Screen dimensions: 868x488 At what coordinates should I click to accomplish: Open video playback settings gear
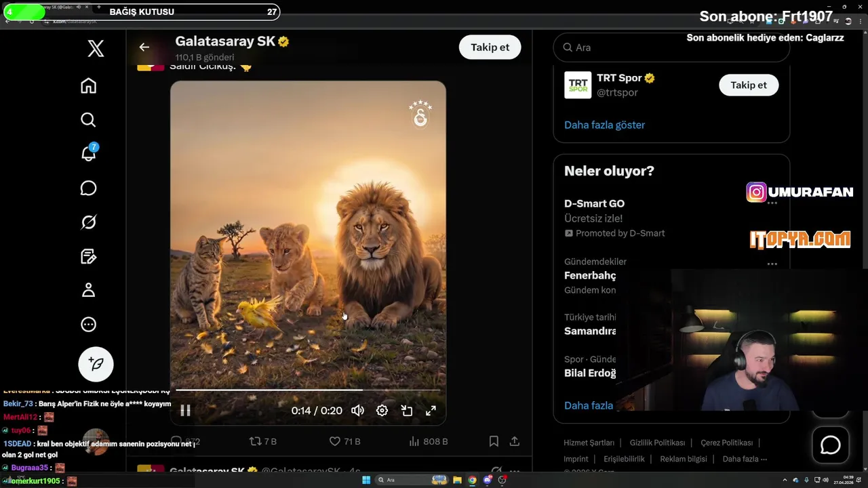[x=382, y=410]
